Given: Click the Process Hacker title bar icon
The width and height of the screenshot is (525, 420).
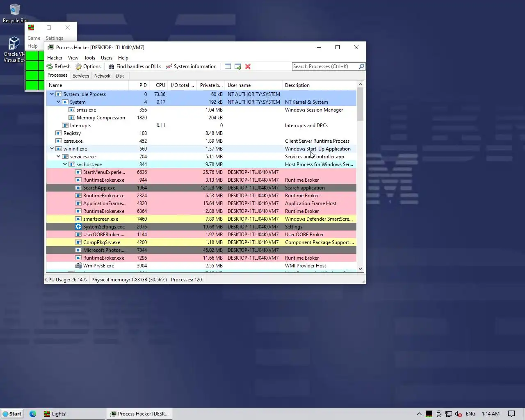Looking at the screenshot, I should tap(51, 47).
